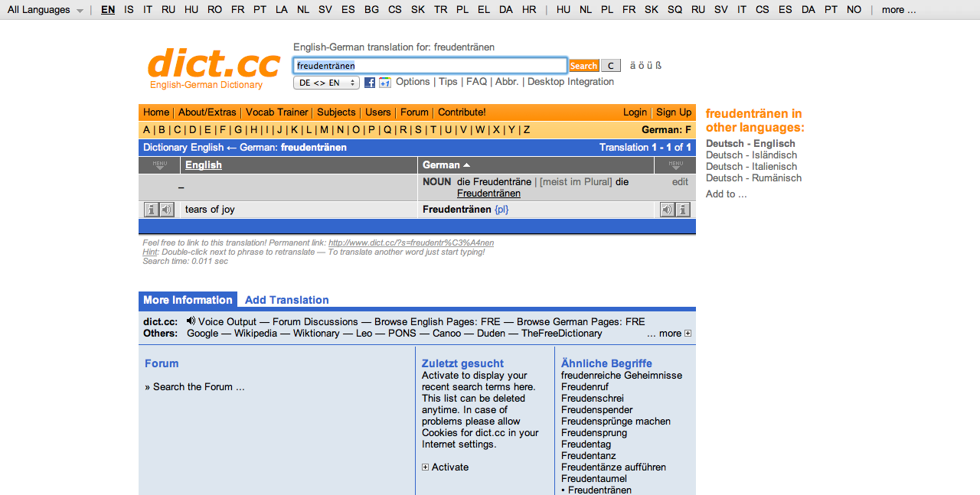Select EN in the top language bar

[x=108, y=10]
